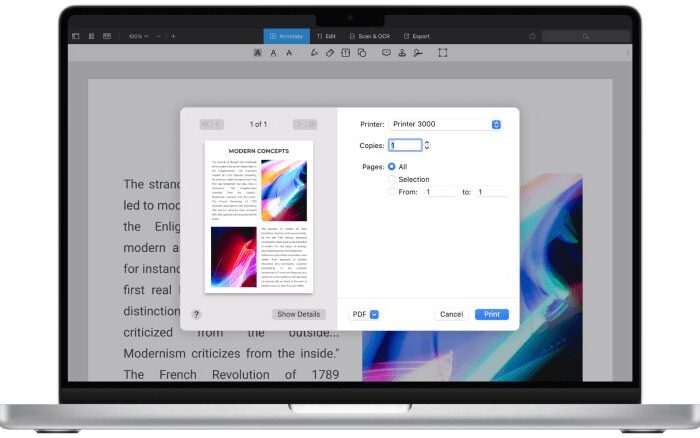Open the 100% zoom level dropdown
700x438 pixels.
(x=138, y=36)
